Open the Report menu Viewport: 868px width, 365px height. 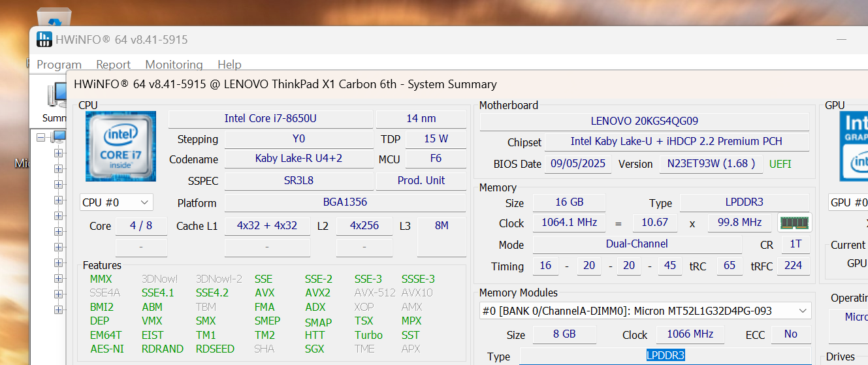(x=113, y=65)
